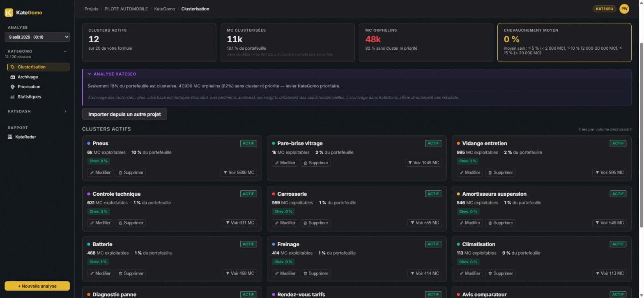Open PILOTE AUTOMOBILE breadcrumb

tap(126, 9)
